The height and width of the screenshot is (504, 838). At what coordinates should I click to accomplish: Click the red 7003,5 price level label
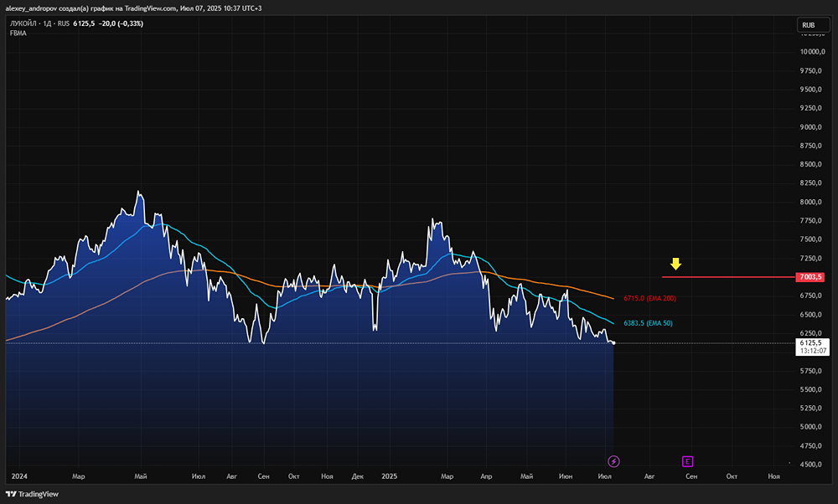pos(812,277)
